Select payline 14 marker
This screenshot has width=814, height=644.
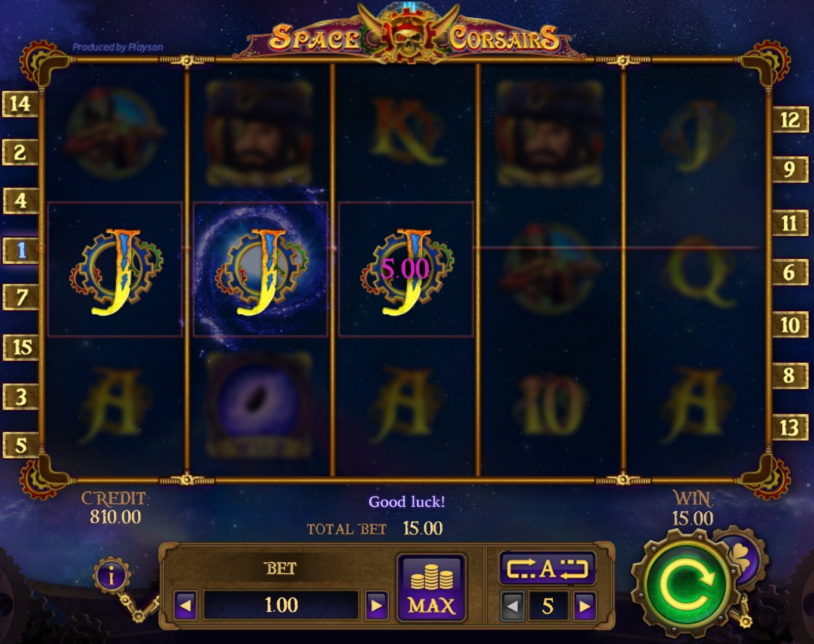pos(20,104)
